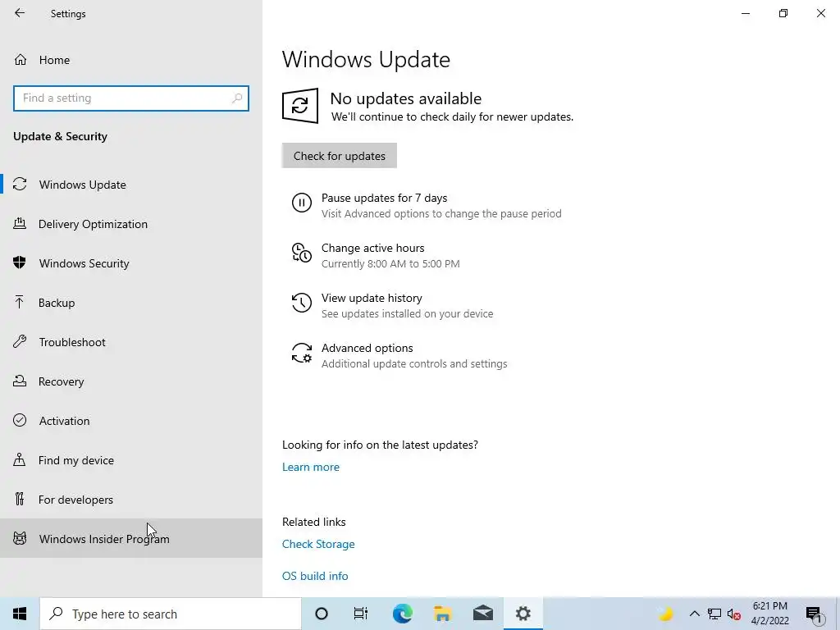Open the Activation page

pos(131,421)
